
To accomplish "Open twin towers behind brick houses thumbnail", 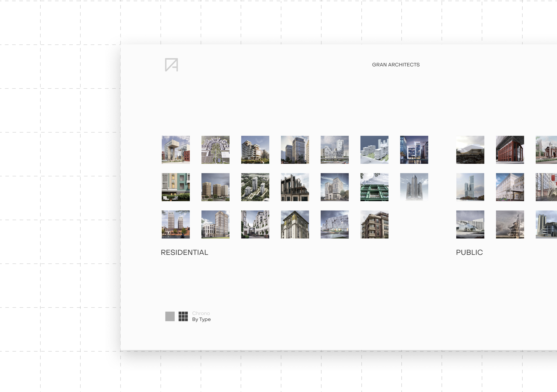I will point(176,224).
